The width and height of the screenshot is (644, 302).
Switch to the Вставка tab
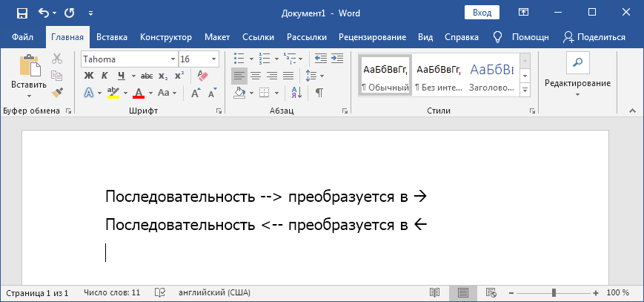point(111,37)
